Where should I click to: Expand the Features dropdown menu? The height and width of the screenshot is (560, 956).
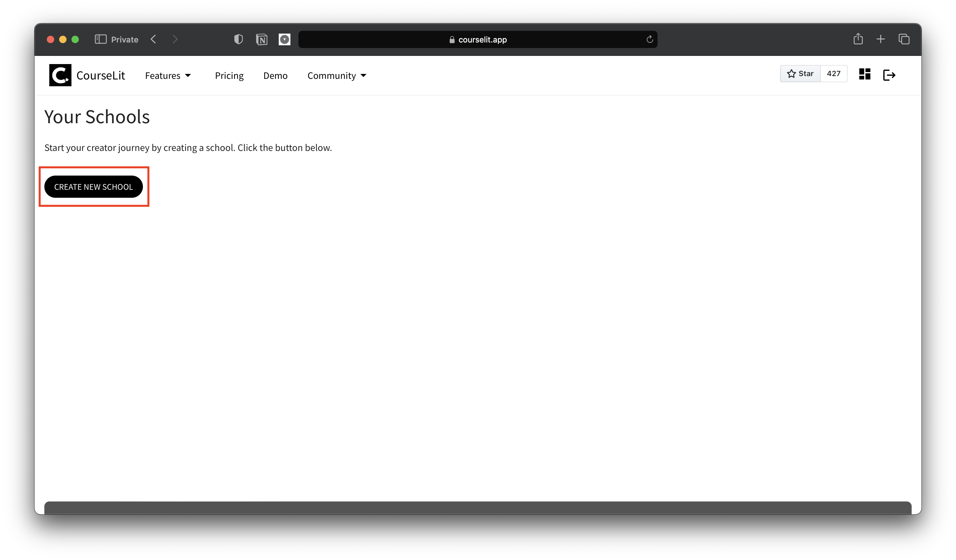tap(168, 75)
